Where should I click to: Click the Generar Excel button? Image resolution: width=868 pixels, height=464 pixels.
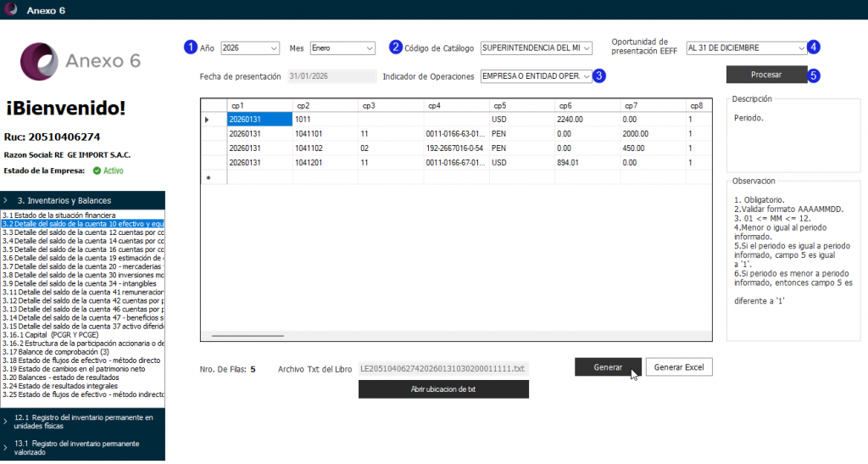click(x=679, y=367)
